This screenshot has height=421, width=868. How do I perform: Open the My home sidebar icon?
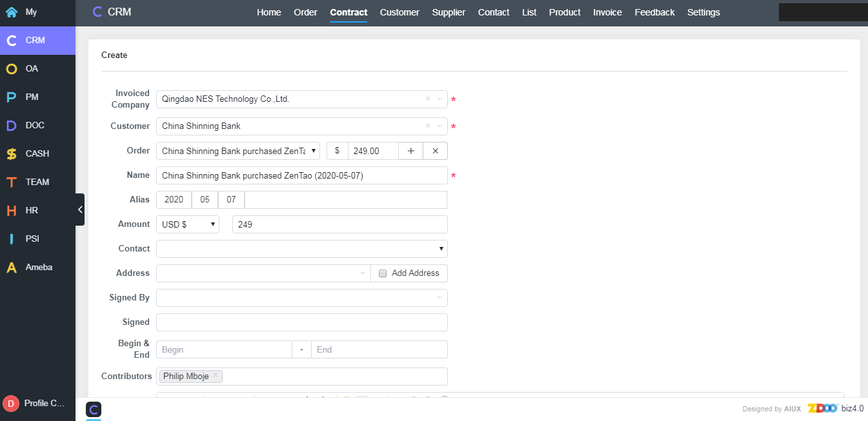(12, 12)
